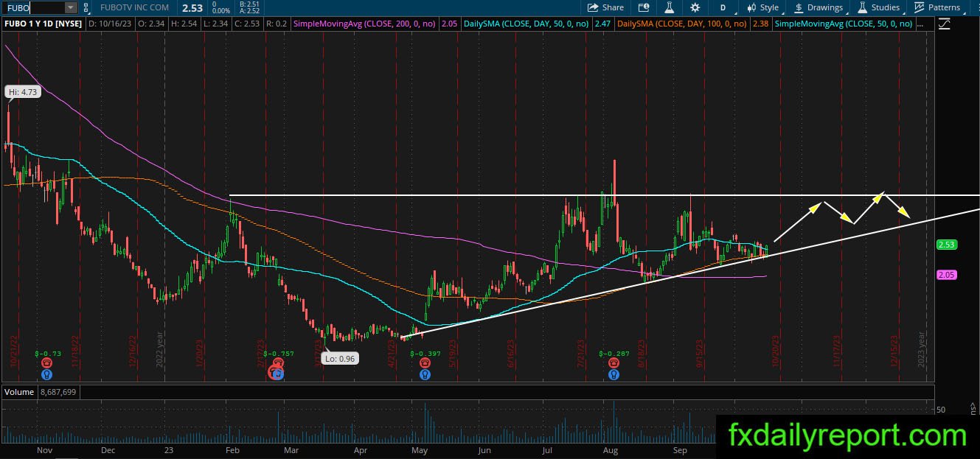Click the earnings phone icon near $-0.757
Screen dimensions: 980x459
pyautogui.click(x=277, y=363)
